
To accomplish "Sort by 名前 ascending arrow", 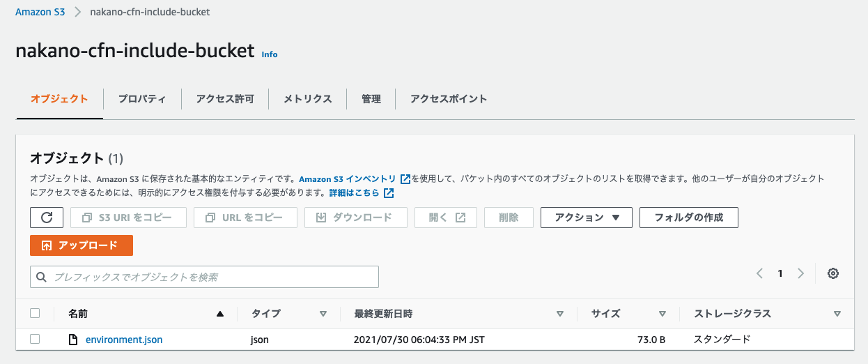I will pyautogui.click(x=220, y=314).
